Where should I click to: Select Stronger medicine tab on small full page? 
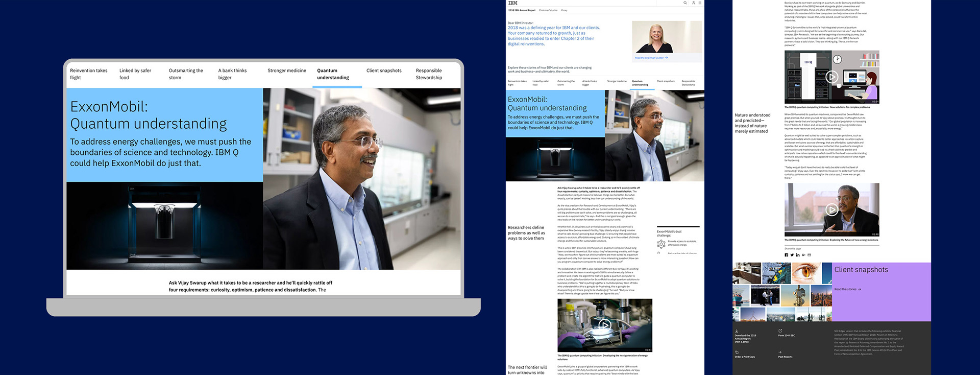click(x=617, y=81)
